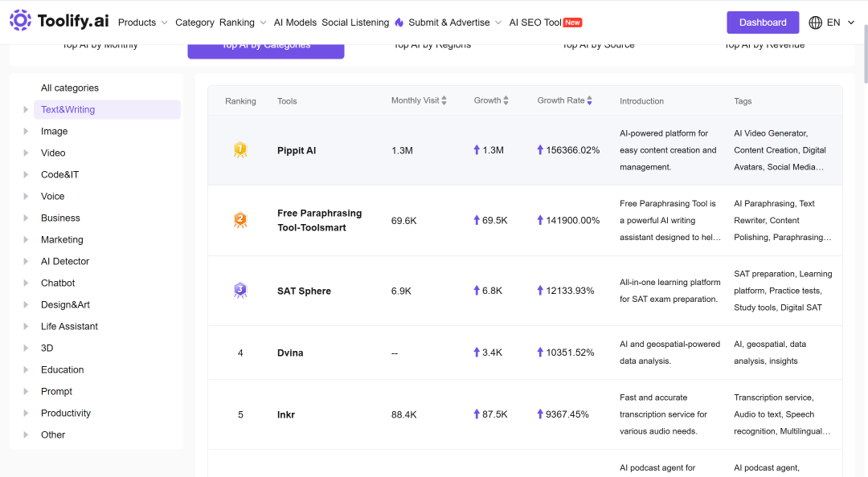Open the Pippit AI tool link
This screenshot has width=868, height=477.
[x=297, y=150]
